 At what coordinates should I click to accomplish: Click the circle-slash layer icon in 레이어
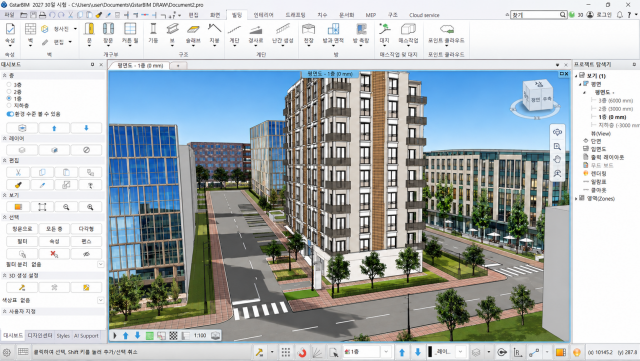[86, 150]
